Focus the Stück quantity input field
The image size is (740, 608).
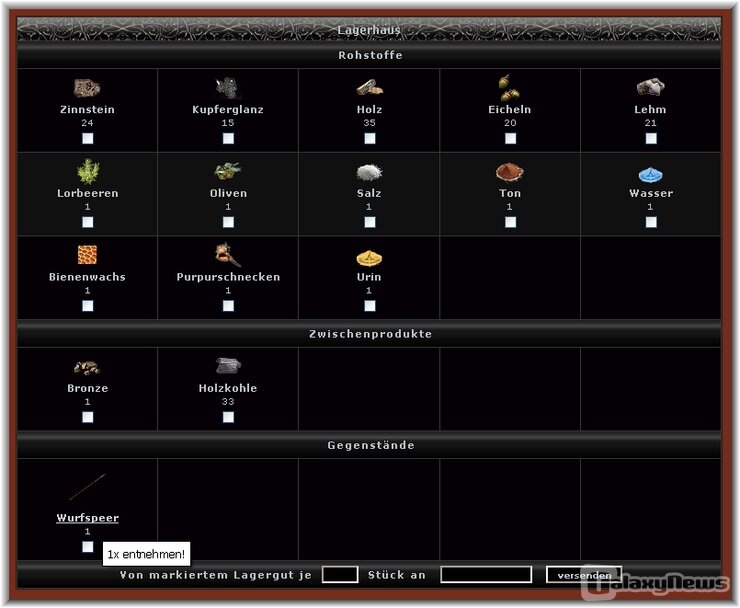coord(340,574)
